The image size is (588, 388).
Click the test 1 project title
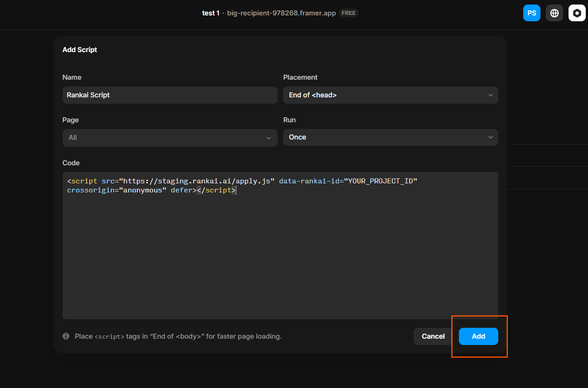click(211, 13)
